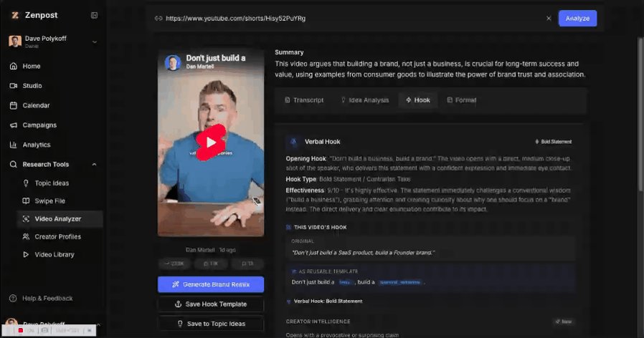Select the Hook tab
This screenshot has height=338, width=644.
pos(417,100)
